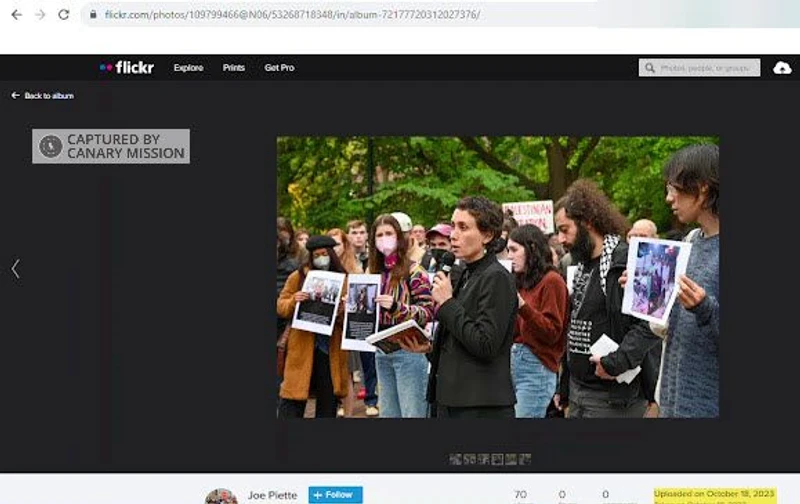Open the Prints menu item

[x=234, y=68]
